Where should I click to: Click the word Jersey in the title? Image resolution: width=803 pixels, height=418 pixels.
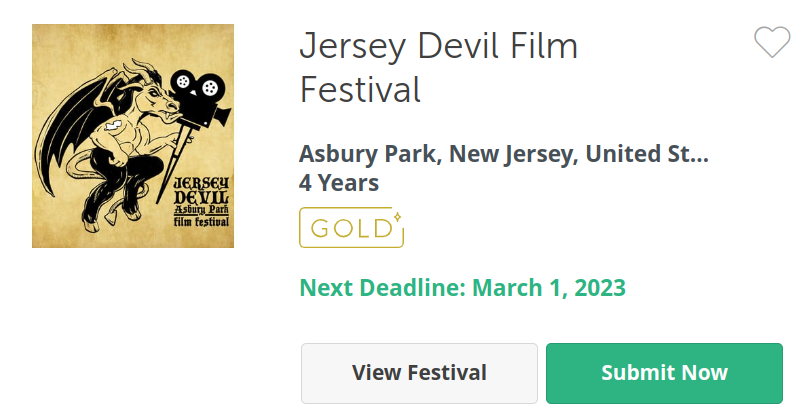click(x=352, y=47)
